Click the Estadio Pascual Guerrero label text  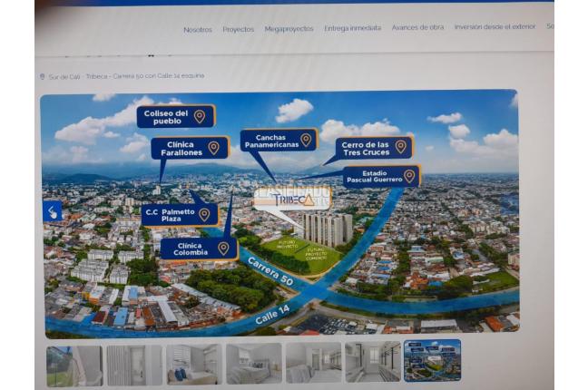[x=374, y=176]
